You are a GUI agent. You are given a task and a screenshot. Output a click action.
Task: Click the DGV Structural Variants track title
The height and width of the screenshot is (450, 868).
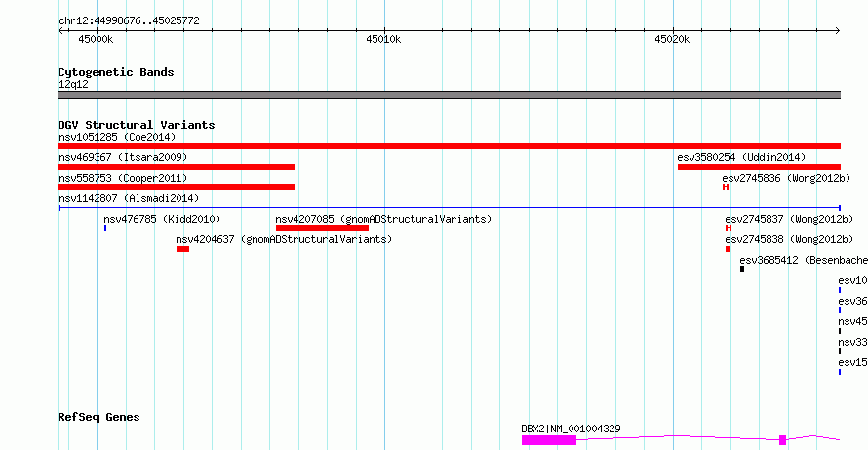pyautogui.click(x=137, y=125)
